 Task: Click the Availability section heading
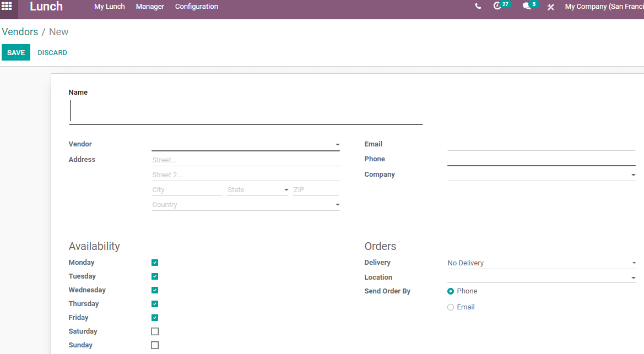94,246
